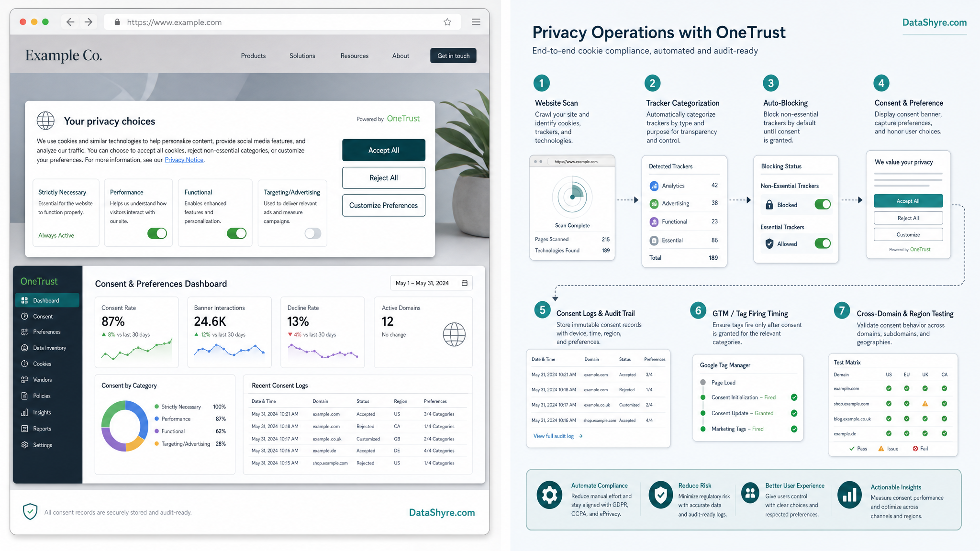Click the Settings gear sidebar icon
980x551 pixels.
tap(24, 445)
